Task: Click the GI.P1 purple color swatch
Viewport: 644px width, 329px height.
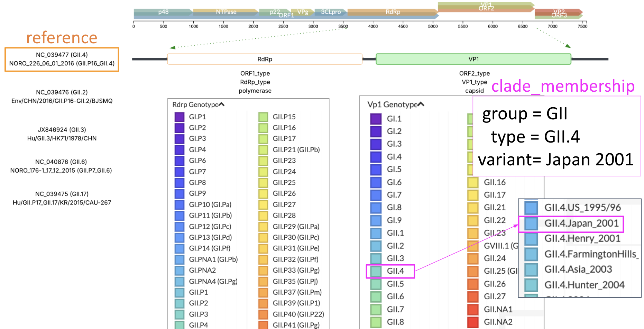Action: 179,117
